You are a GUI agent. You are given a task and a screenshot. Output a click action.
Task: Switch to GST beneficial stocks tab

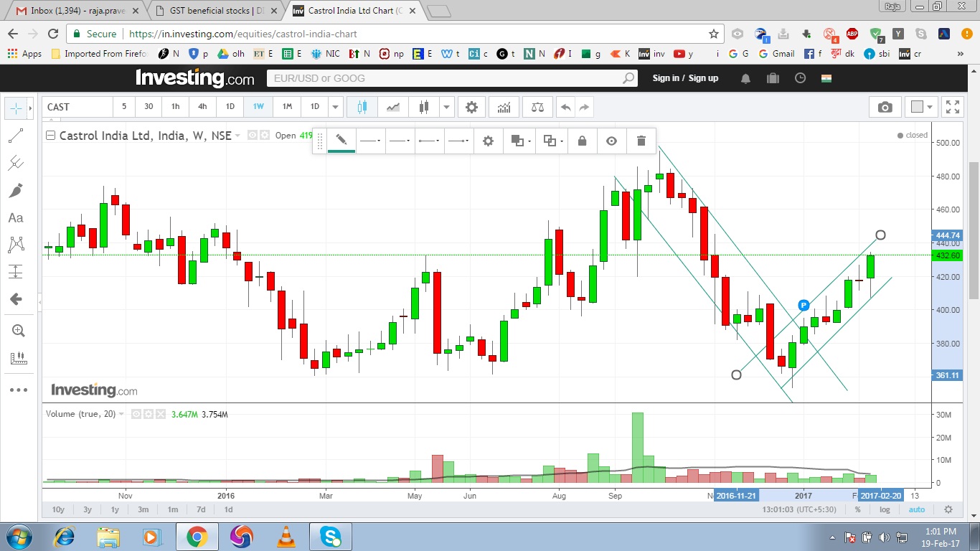[217, 11]
